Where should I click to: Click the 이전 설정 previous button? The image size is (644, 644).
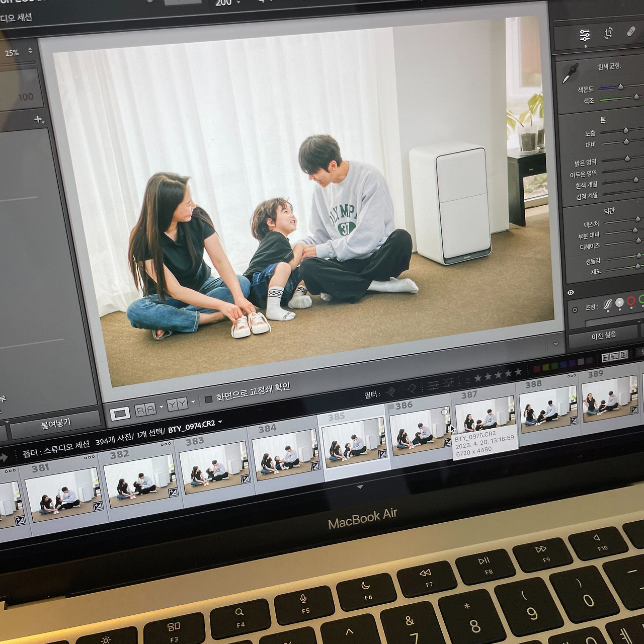click(603, 335)
